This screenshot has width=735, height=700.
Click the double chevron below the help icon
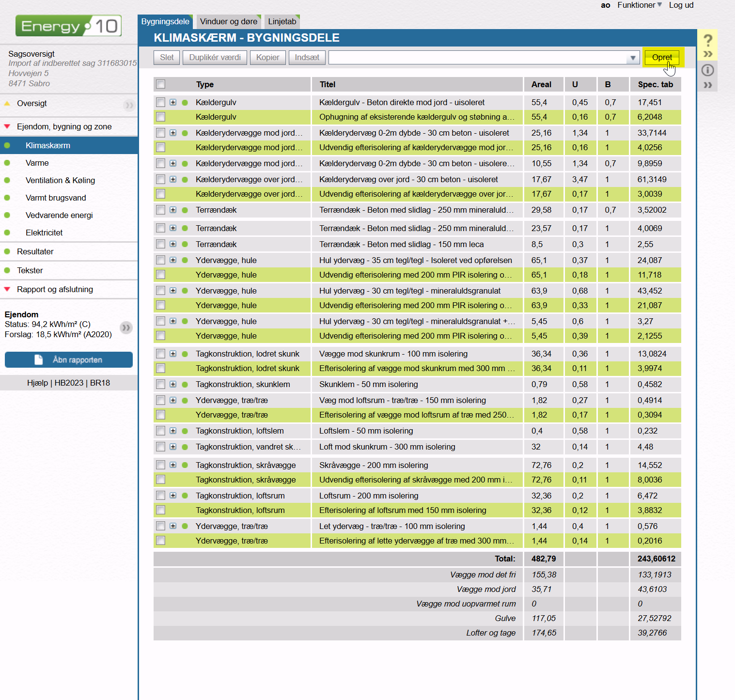click(x=707, y=54)
